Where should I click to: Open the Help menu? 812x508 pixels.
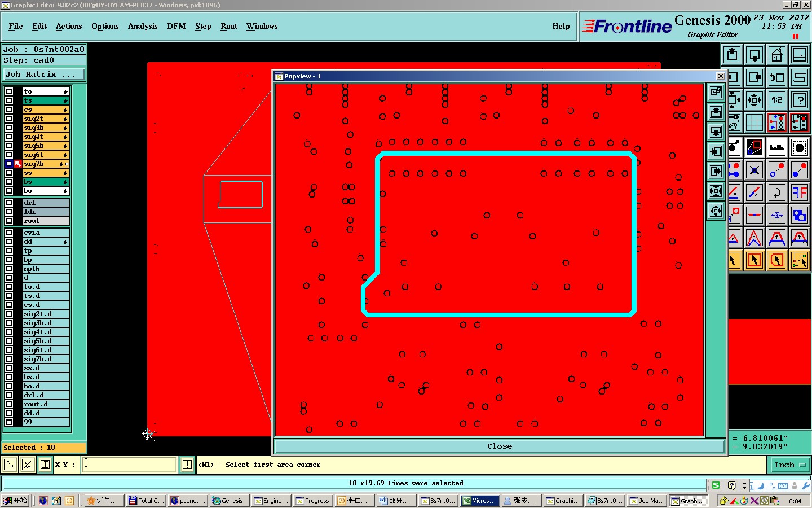pyautogui.click(x=561, y=26)
